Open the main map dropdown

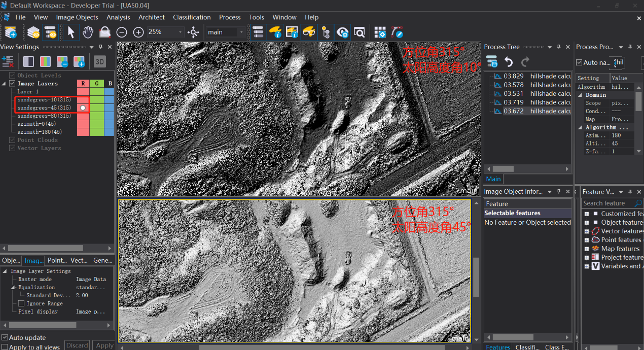pyautogui.click(x=241, y=32)
